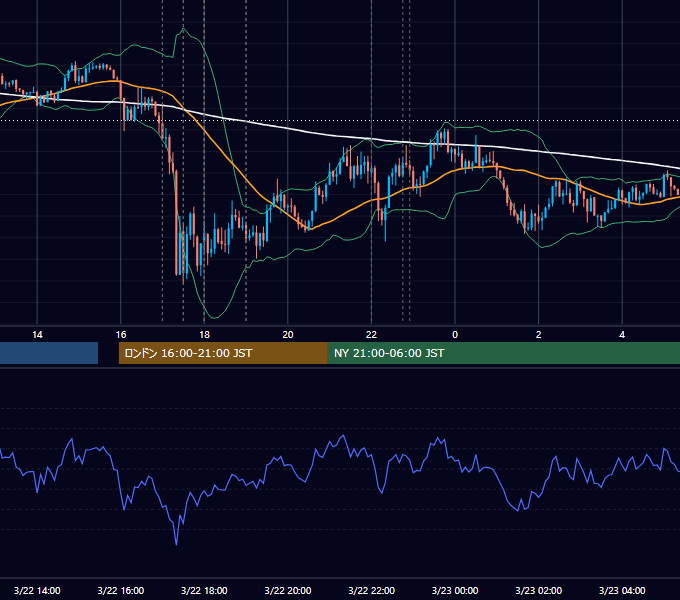Viewport: 680px width, 600px height.
Task: Click the hour label 22 on axis
Action: pos(372,335)
